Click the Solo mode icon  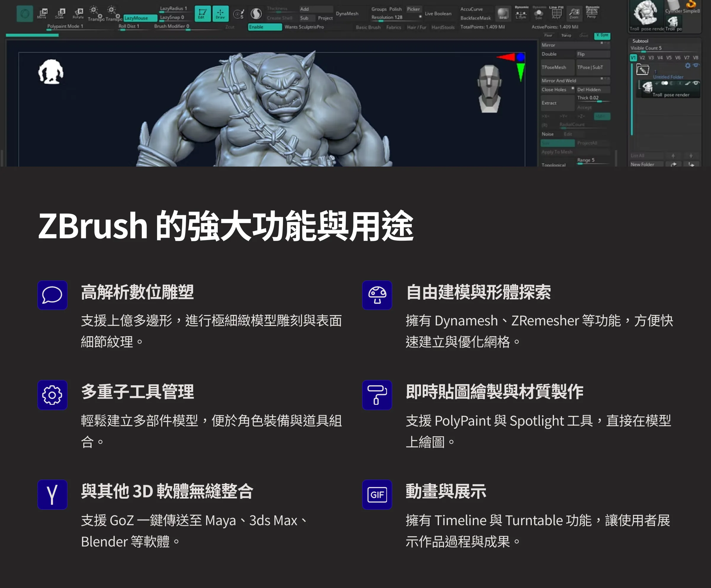538,13
